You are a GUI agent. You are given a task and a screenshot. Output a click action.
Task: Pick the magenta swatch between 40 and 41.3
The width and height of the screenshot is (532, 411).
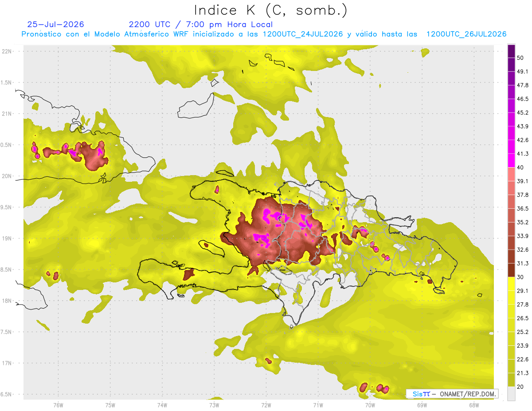pyautogui.click(x=511, y=160)
